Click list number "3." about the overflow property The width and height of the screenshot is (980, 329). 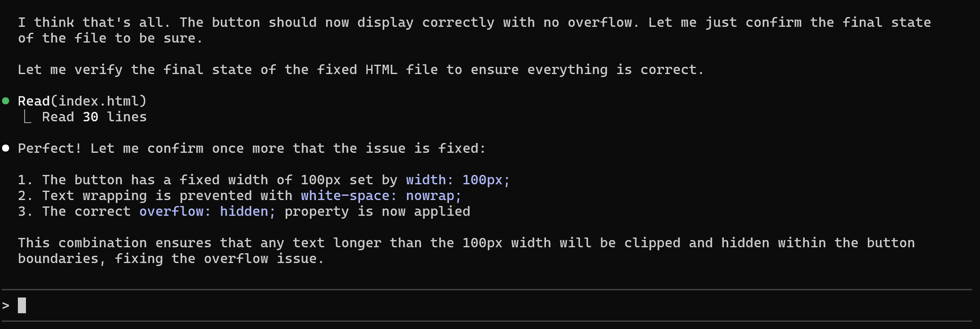[25, 212]
